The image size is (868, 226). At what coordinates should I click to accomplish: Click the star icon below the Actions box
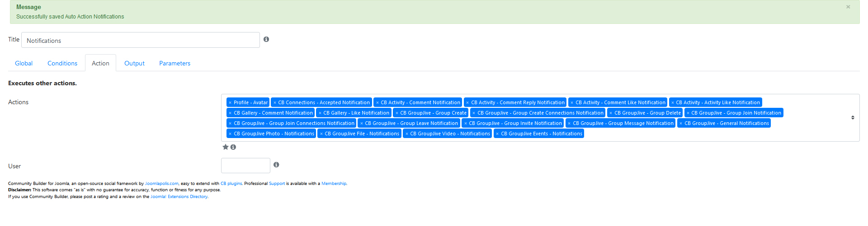tap(225, 147)
